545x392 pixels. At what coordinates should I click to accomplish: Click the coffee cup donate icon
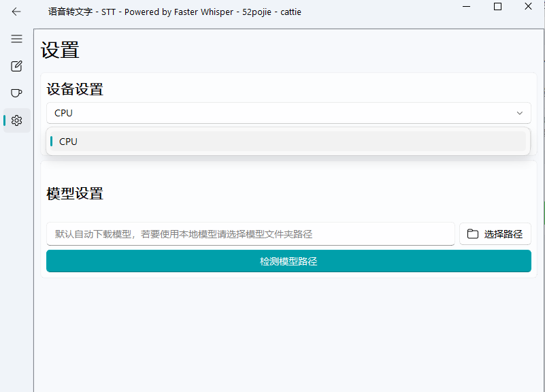pyautogui.click(x=16, y=93)
